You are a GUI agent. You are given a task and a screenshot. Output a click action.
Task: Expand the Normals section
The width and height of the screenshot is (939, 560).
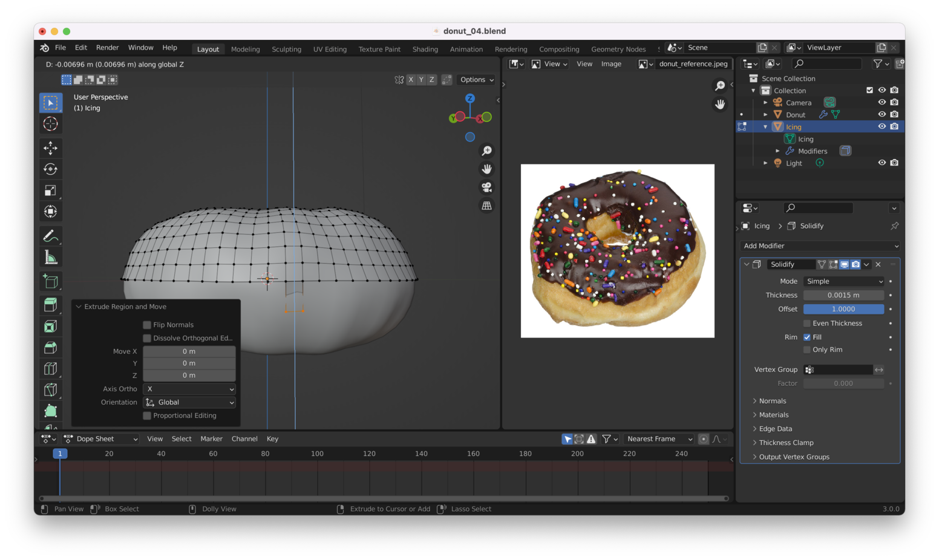[x=772, y=401]
